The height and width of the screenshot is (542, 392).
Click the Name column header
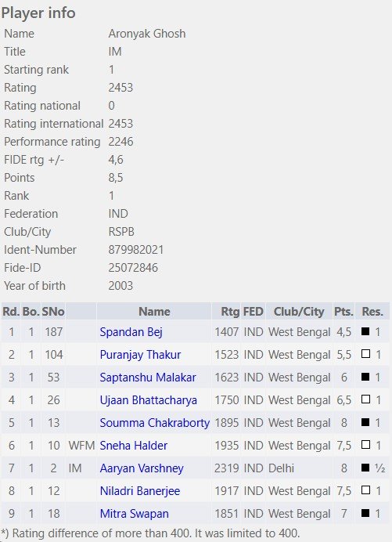point(154,312)
